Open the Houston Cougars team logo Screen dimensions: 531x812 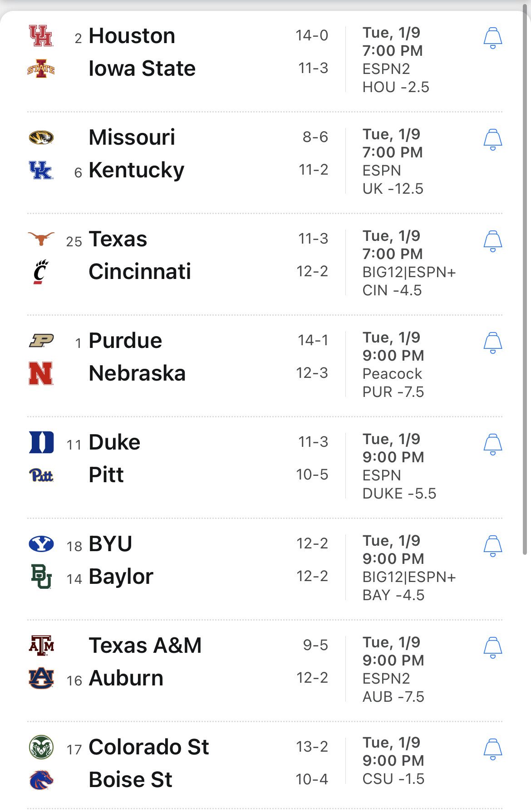point(41,36)
